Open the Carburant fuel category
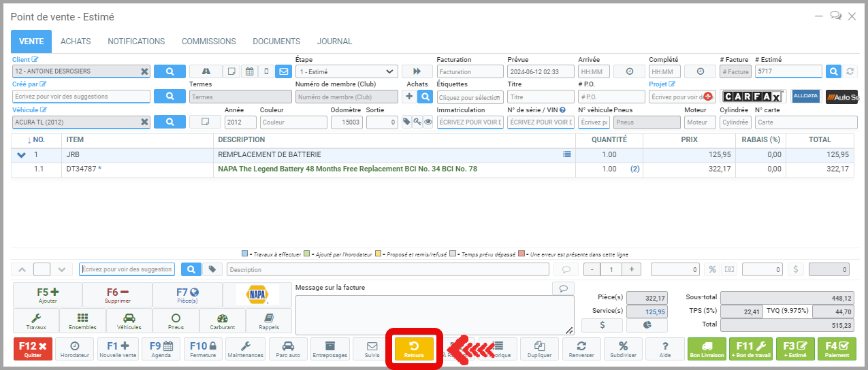Image resolution: width=868 pixels, height=370 pixels. (221, 320)
